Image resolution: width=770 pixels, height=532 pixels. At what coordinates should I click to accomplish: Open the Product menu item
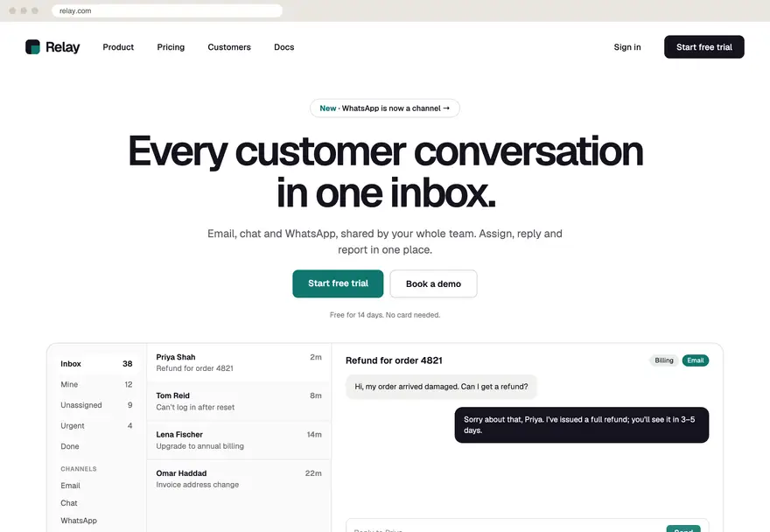click(118, 47)
